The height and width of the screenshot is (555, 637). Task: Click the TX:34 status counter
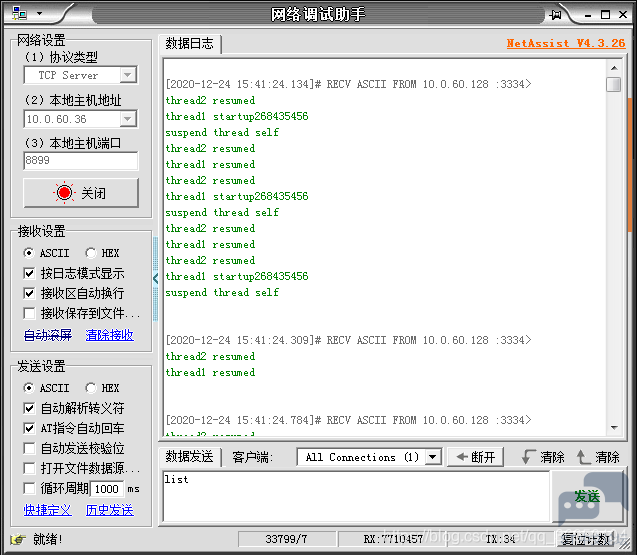[x=500, y=539]
